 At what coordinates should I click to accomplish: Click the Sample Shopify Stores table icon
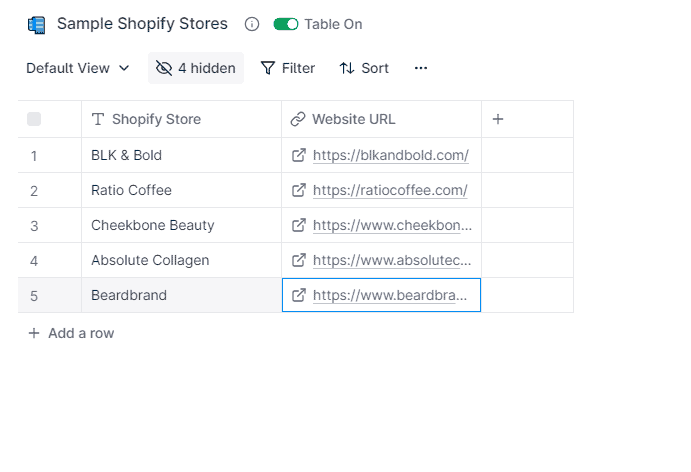tap(37, 25)
